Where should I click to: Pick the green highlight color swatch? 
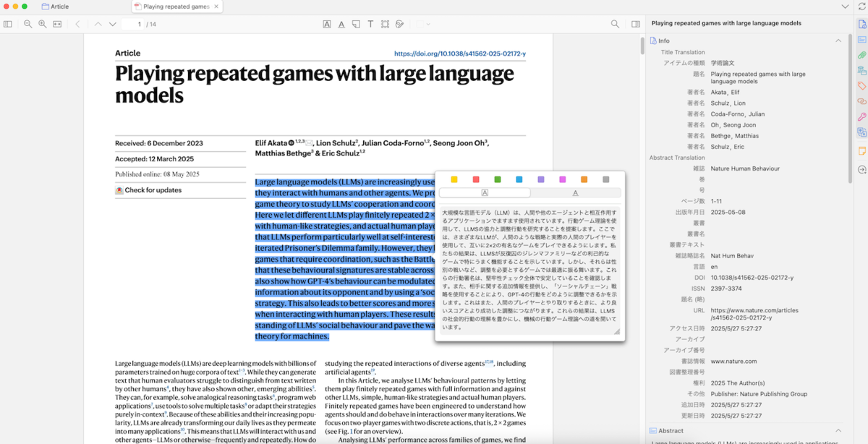498,179
